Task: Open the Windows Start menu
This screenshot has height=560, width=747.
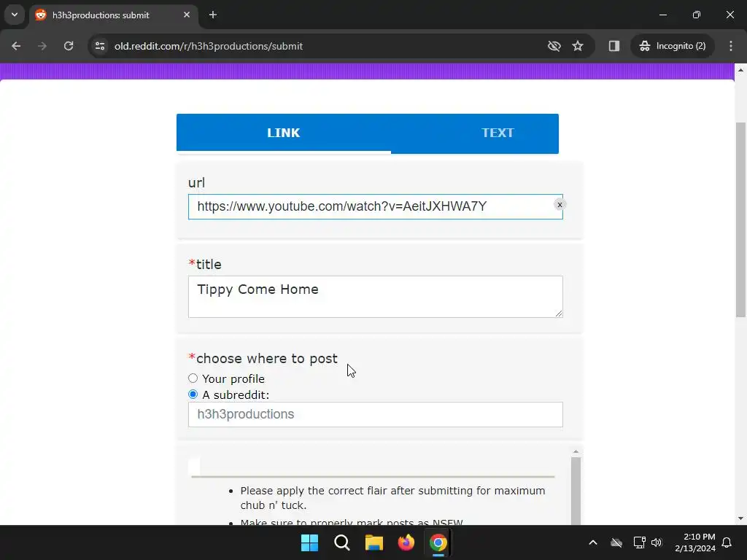Action: pyautogui.click(x=309, y=542)
